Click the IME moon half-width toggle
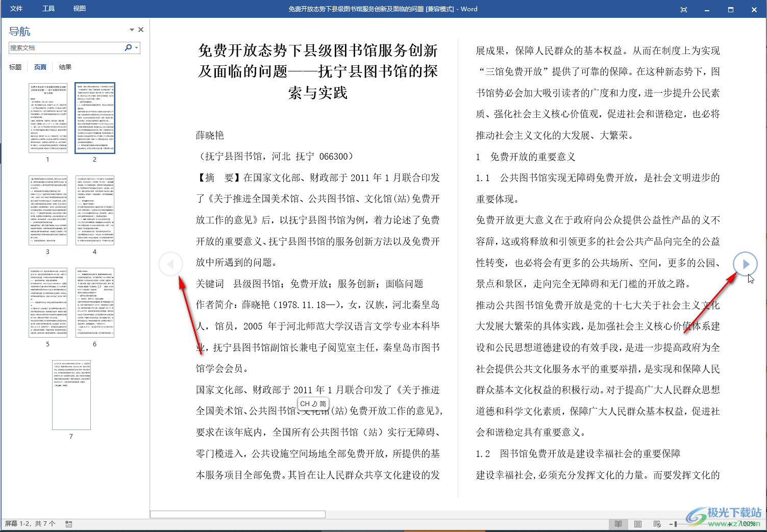 [314, 403]
